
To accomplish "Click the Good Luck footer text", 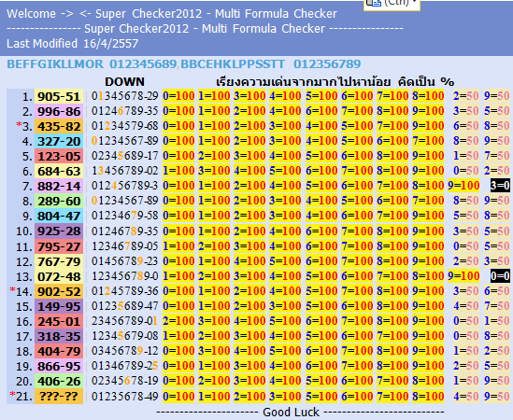I will click(x=291, y=413).
